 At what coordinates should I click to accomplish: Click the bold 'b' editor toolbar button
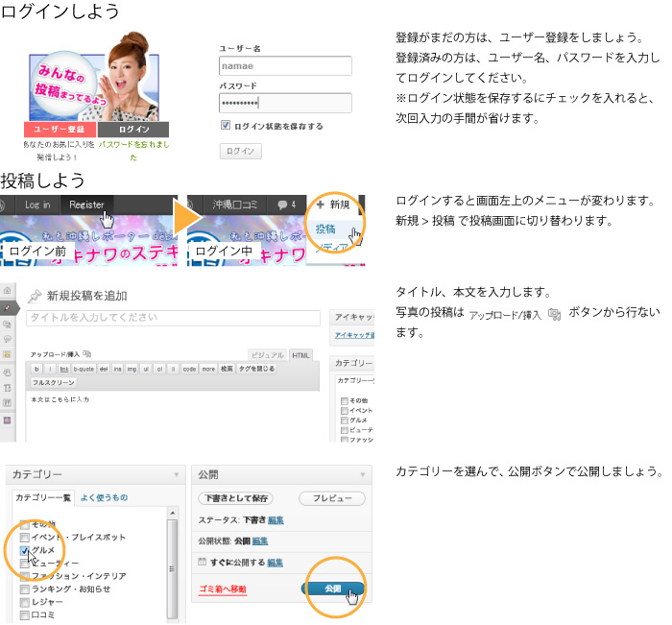[x=36, y=368]
